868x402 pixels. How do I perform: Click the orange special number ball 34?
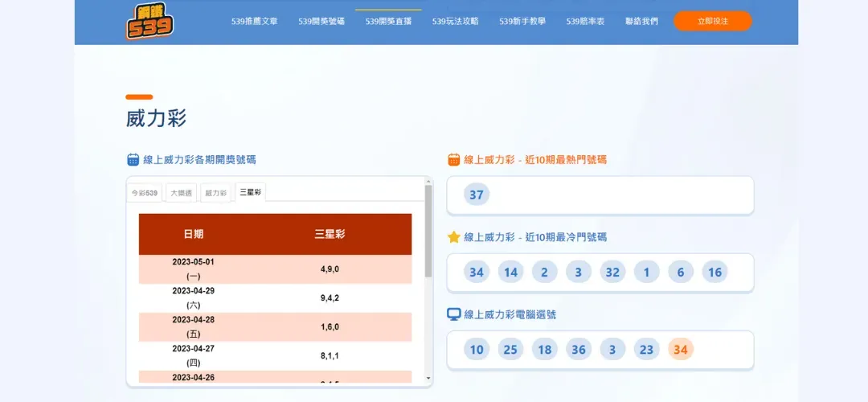pyautogui.click(x=681, y=350)
